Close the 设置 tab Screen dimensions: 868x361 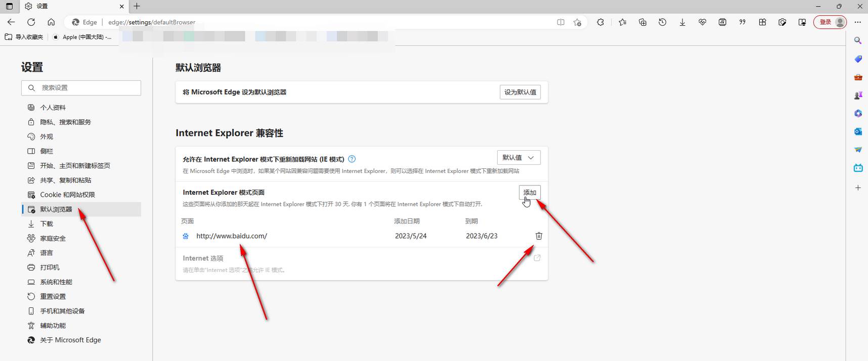tap(122, 7)
